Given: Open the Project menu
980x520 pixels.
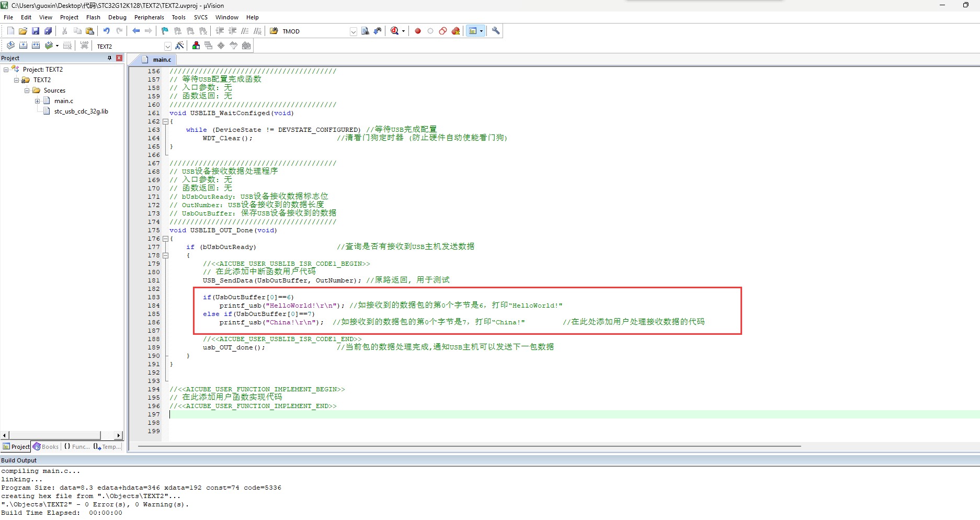Looking at the screenshot, I should tap(69, 17).
